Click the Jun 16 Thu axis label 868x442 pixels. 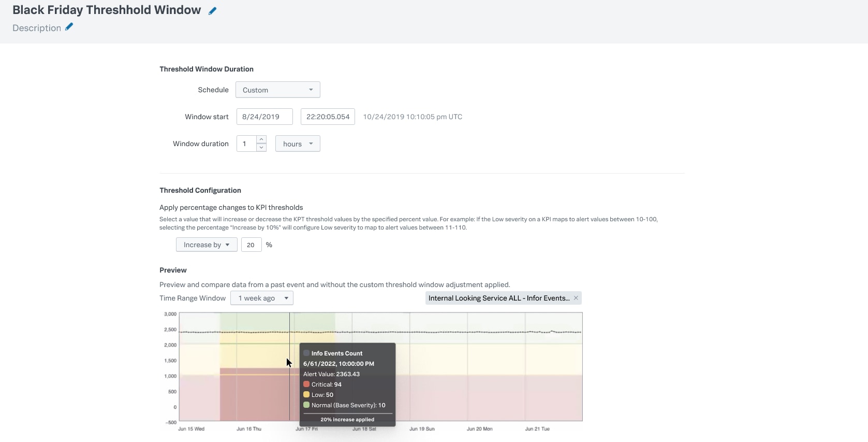pyautogui.click(x=249, y=429)
